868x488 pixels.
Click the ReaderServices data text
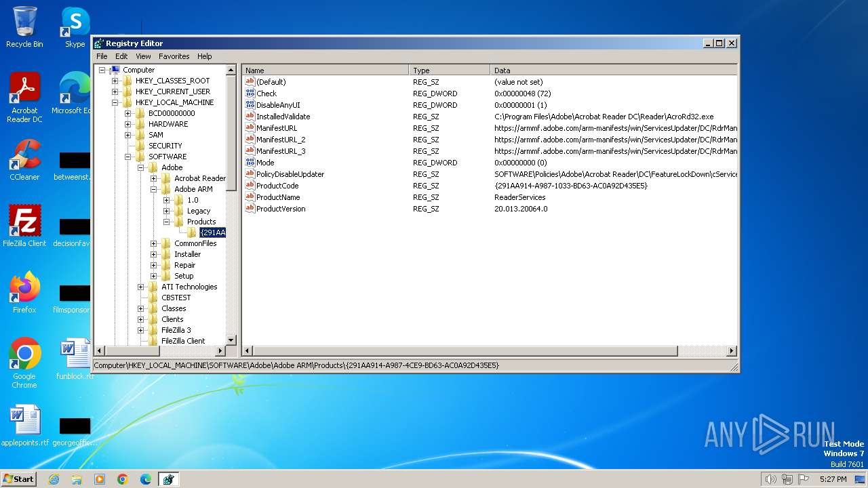(x=519, y=197)
